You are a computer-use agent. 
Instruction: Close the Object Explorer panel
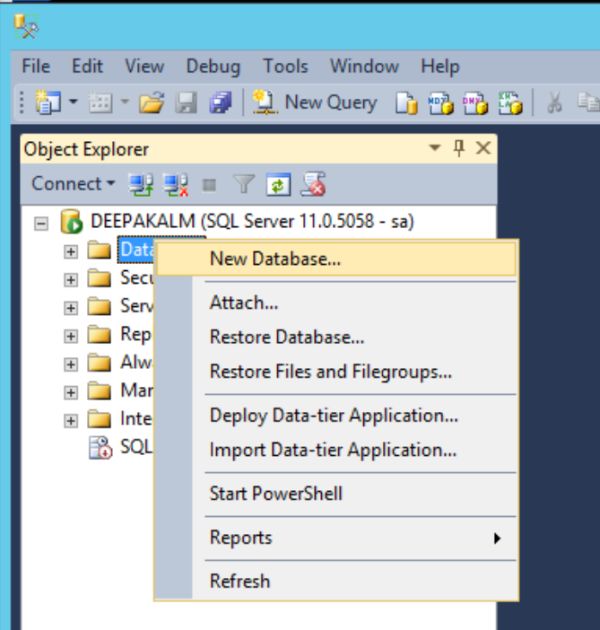pyautogui.click(x=483, y=148)
